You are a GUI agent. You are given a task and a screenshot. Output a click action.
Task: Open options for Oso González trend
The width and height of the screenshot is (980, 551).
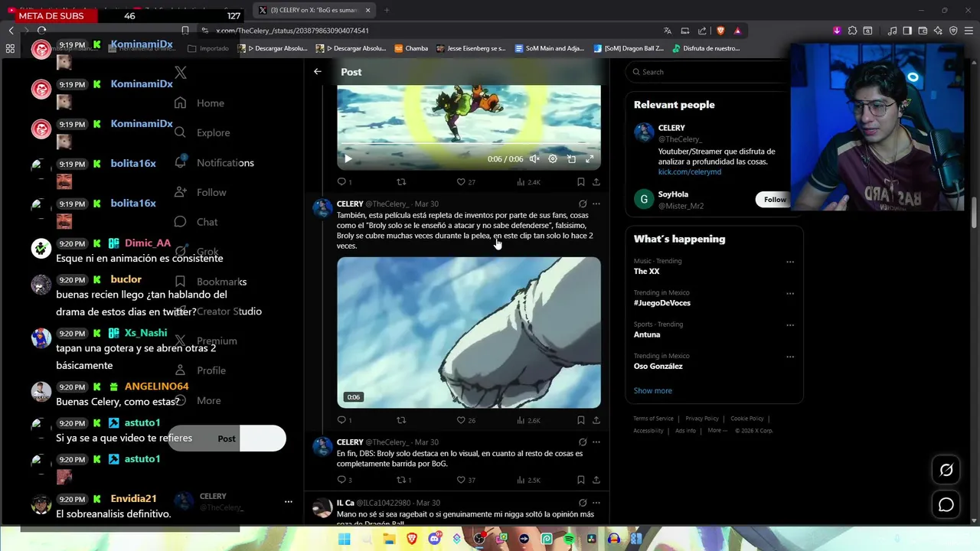[790, 357]
